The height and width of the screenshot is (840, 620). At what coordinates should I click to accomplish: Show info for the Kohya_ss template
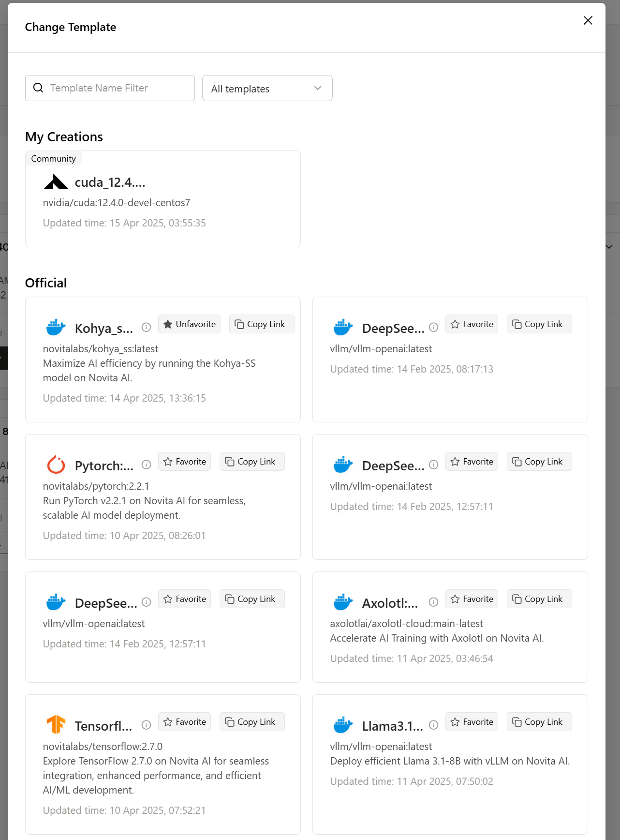tap(146, 328)
